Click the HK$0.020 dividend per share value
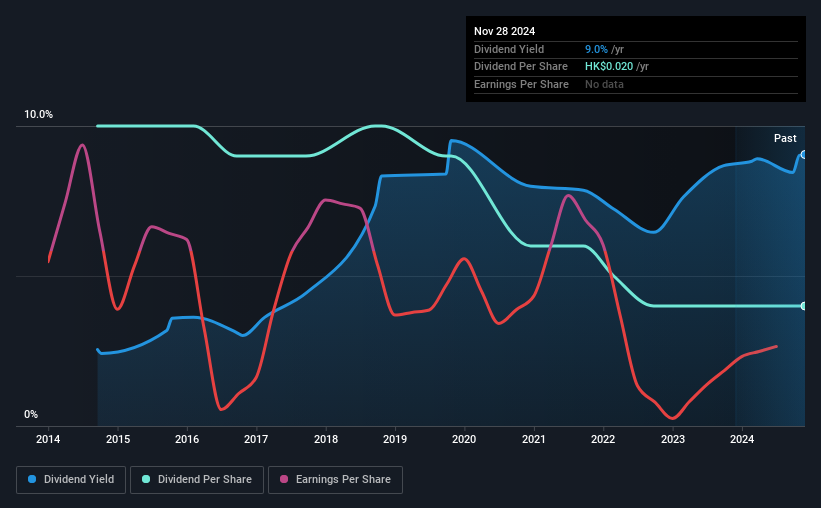821x508 pixels. pyautogui.click(x=609, y=67)
